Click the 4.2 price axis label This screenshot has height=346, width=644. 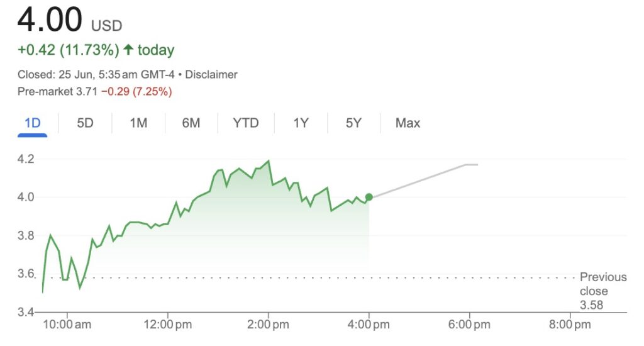pyautogui.click(x=26, y=159)
